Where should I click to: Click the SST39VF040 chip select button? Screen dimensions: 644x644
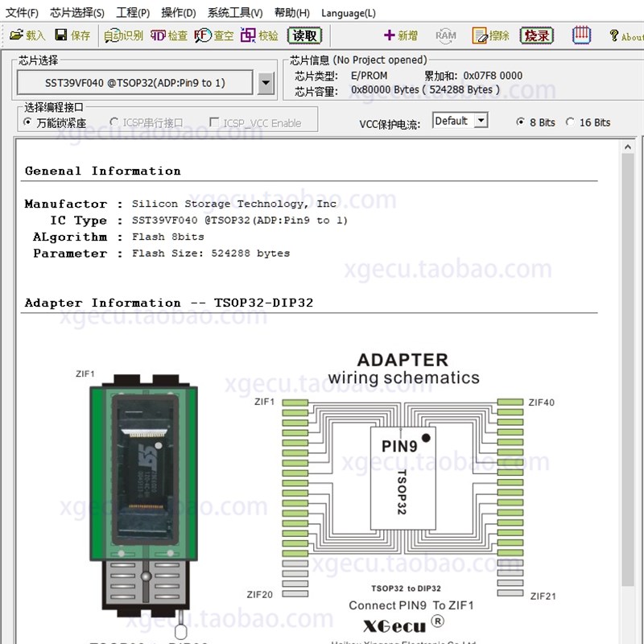coord(134,83)
